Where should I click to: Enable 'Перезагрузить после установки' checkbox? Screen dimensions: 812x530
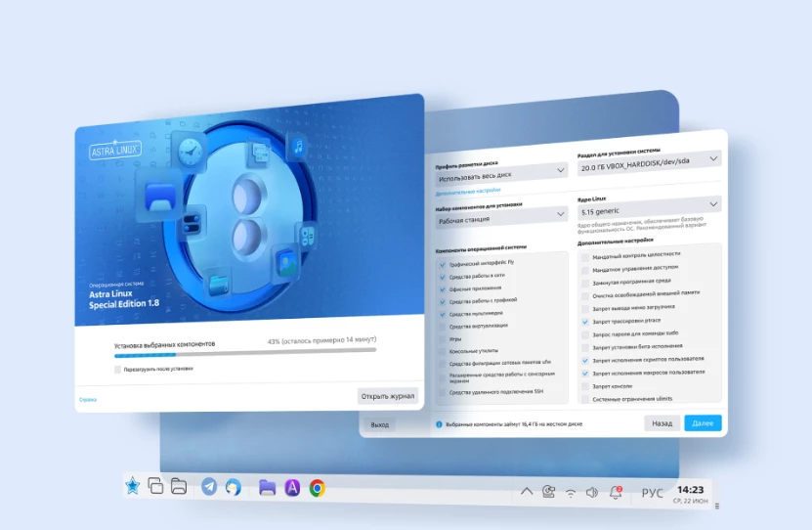tap(117, 369)
